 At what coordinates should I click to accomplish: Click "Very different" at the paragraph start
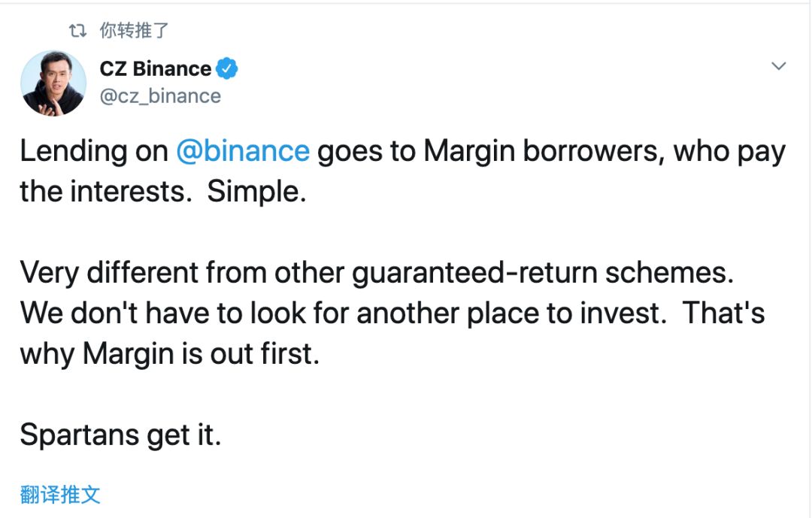pyautogui.click(x=109, y=273)
